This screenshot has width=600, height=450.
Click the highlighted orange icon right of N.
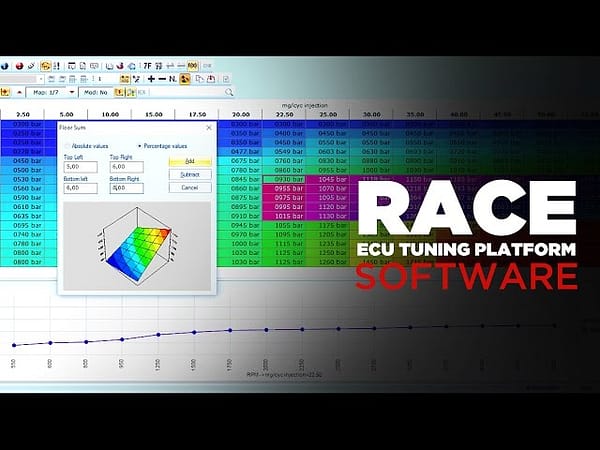185,79
